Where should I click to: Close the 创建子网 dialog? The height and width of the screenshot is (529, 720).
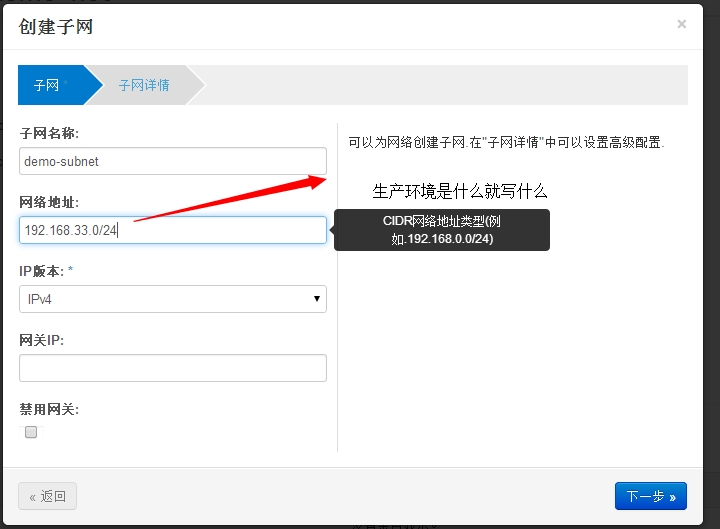681,24
